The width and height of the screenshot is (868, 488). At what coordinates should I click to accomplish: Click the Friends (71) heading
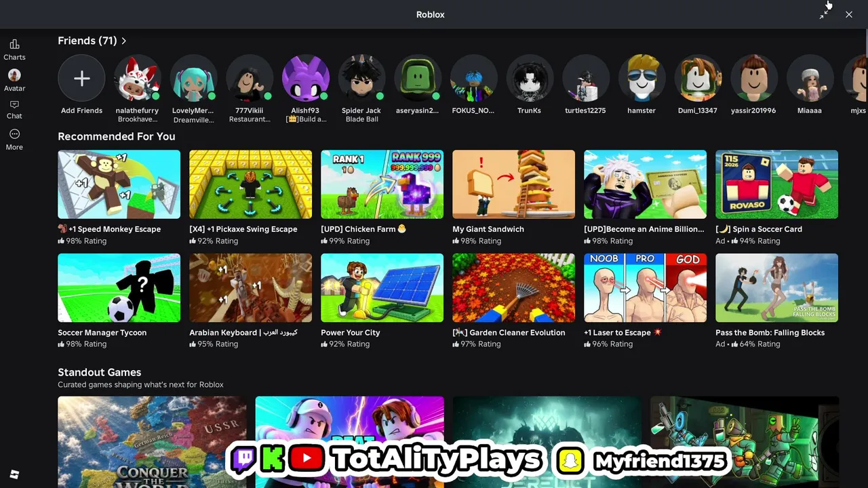[87, 41]
